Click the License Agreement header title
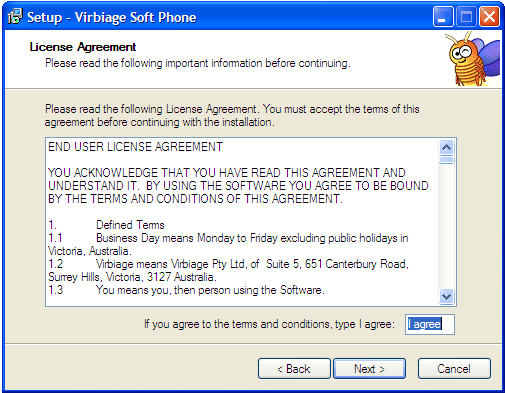The height and width of the screenshot is (393, 505). [83, 47]
